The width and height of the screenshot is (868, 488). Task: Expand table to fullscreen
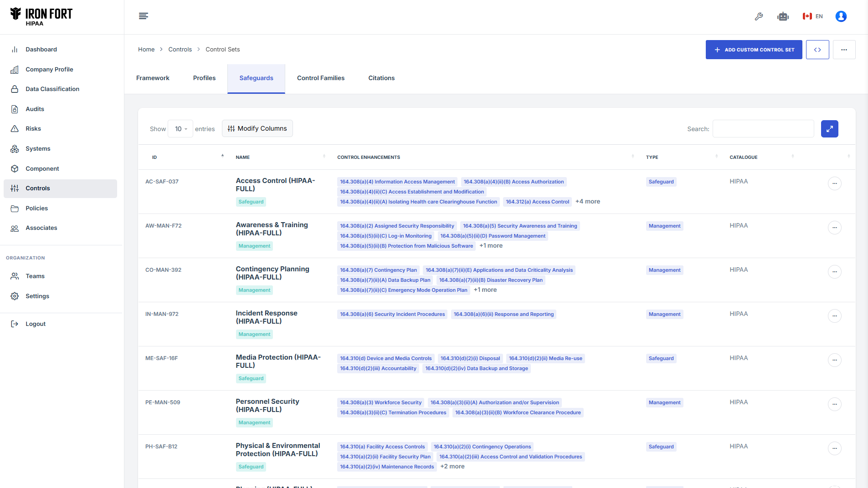(829, 129)
